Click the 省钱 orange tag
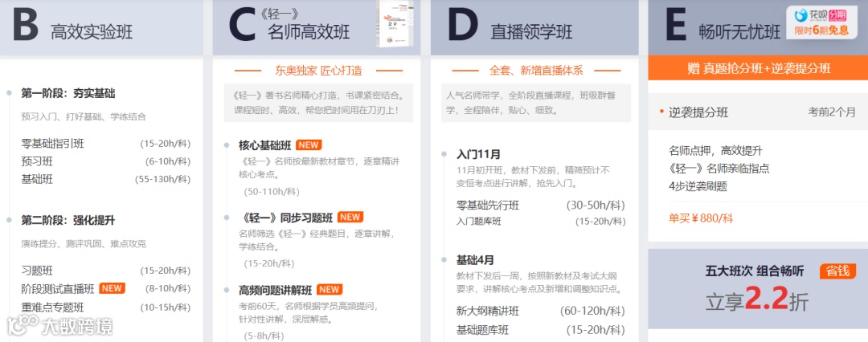The width and height of the screenshot is (868, 342). click(837, 271)
